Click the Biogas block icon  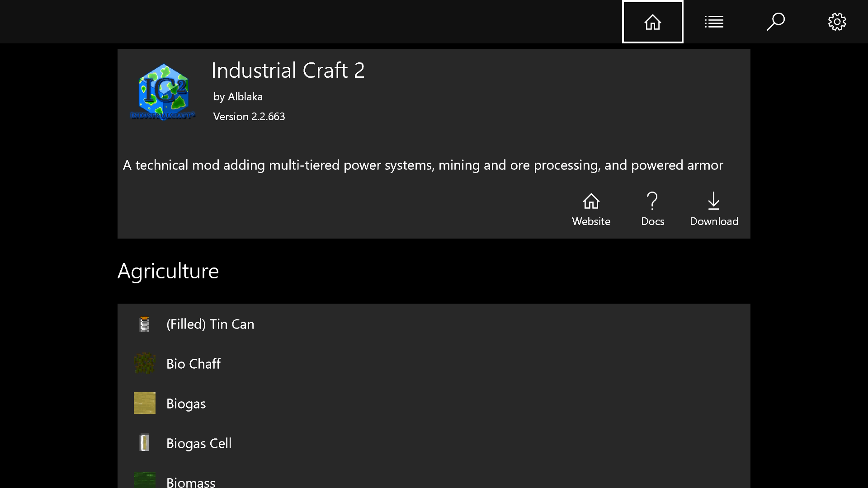tap(145, 403)
